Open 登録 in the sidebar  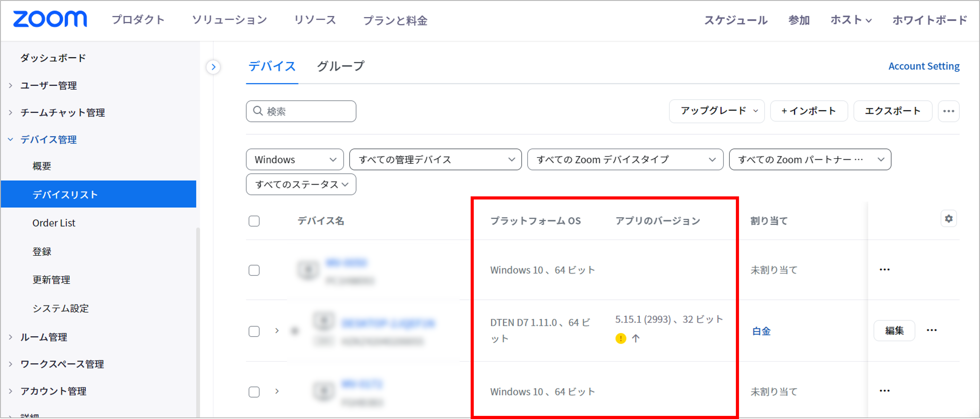[x=42, y=252]
